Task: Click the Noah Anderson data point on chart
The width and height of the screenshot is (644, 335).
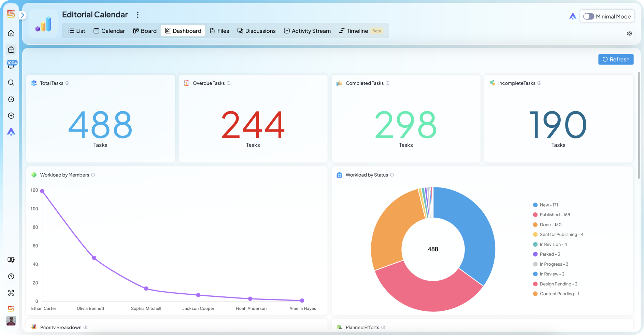Action: coord(250,299)
